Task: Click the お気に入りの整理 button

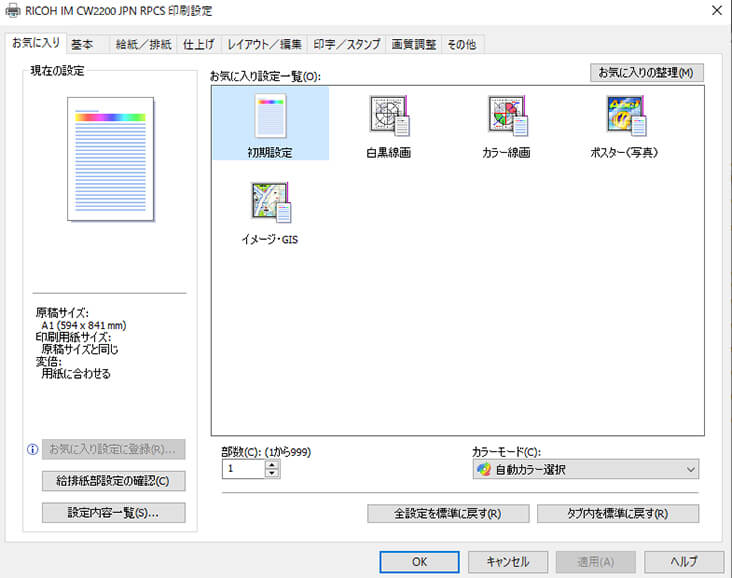Action: (646, 73)
